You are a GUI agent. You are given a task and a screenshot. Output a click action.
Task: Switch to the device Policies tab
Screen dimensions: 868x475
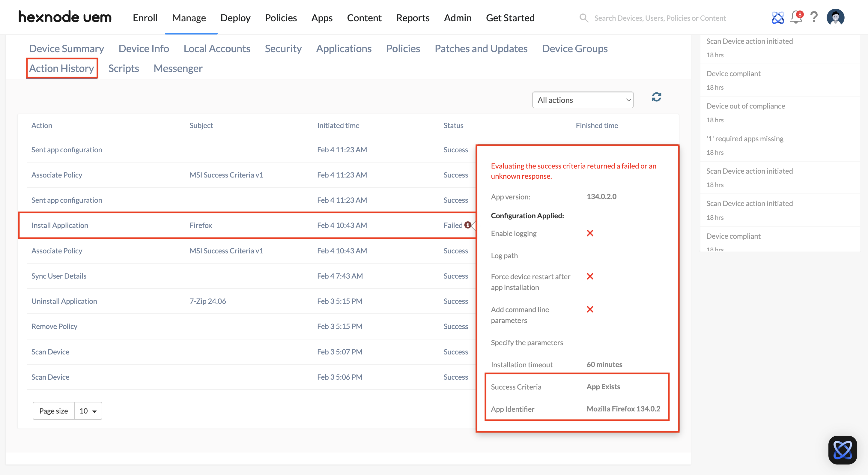tap(403, 49)
